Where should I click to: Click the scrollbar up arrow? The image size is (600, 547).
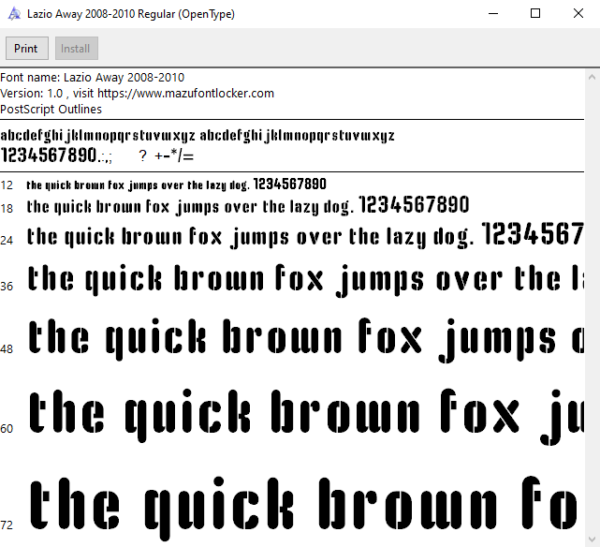click(592, 77)
